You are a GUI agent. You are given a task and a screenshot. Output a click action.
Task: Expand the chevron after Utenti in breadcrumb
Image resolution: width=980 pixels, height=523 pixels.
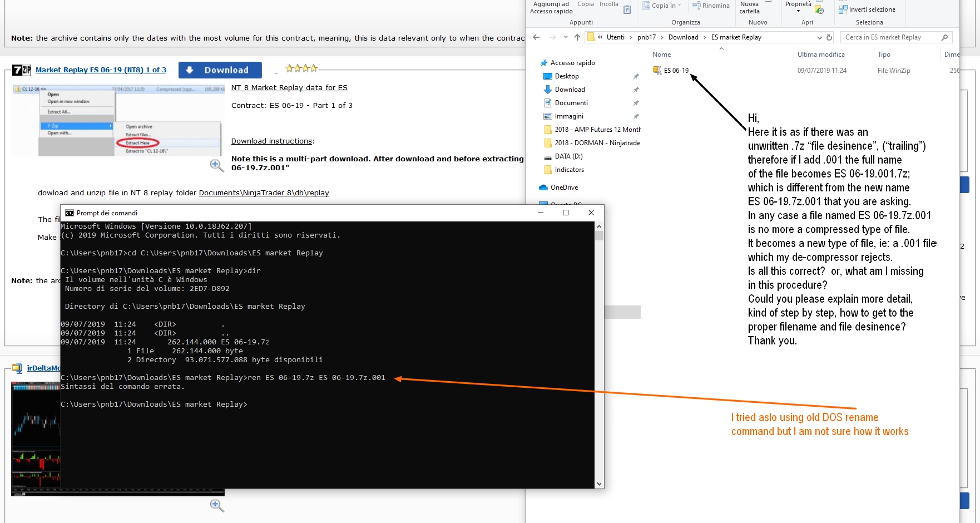631,37
